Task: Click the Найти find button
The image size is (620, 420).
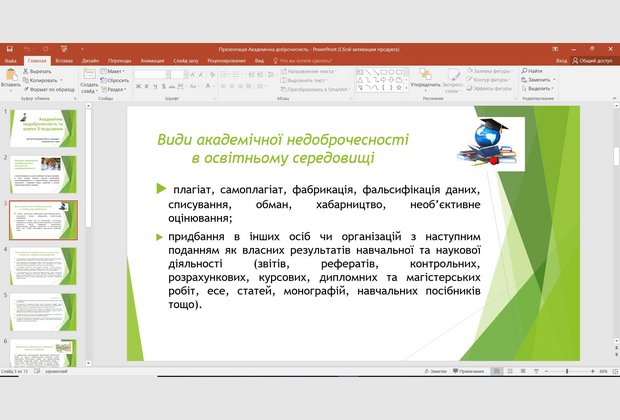Action: (532, 71)
